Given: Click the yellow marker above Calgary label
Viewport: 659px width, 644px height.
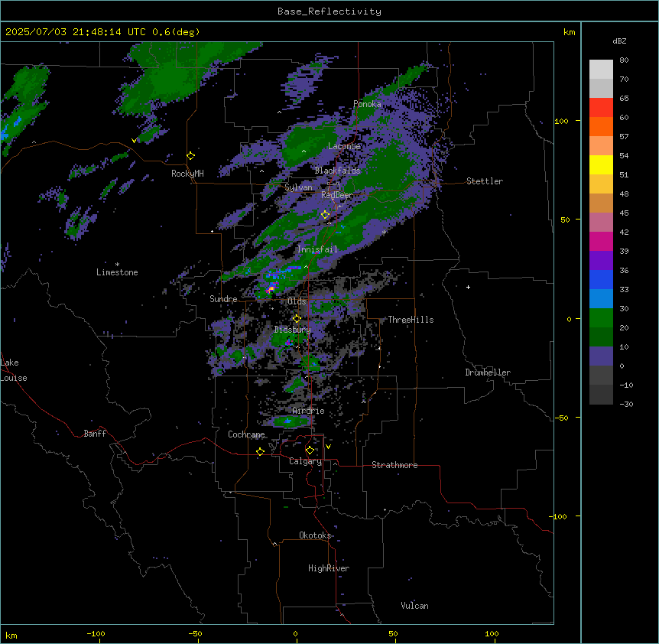Looking at the screenshot, I should [x=310, y=450].
